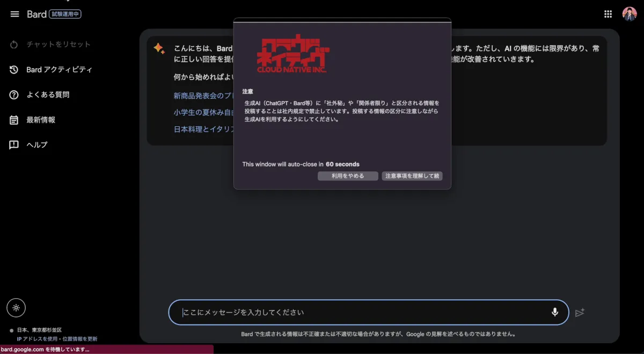Click 日本、東京都杉並区 location text

click(x=39, y=330)
